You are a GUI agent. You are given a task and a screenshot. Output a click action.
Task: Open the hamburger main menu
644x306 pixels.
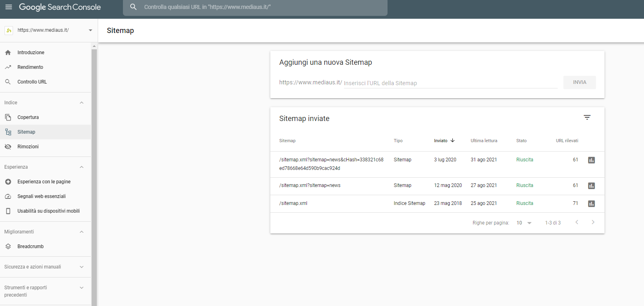click(x=9, y=7)
